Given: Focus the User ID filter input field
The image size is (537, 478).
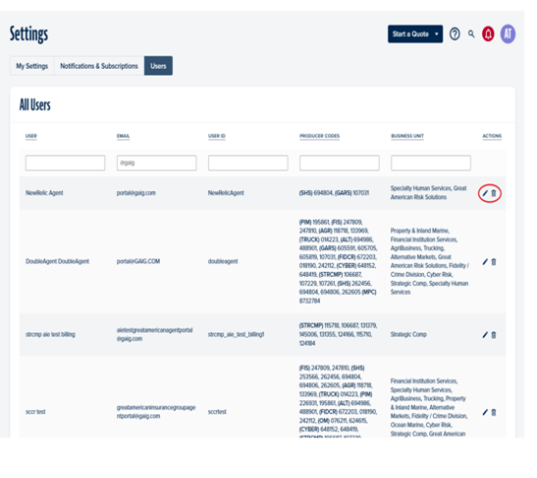Looking at the screenshot, I should (x=248, y=163).
